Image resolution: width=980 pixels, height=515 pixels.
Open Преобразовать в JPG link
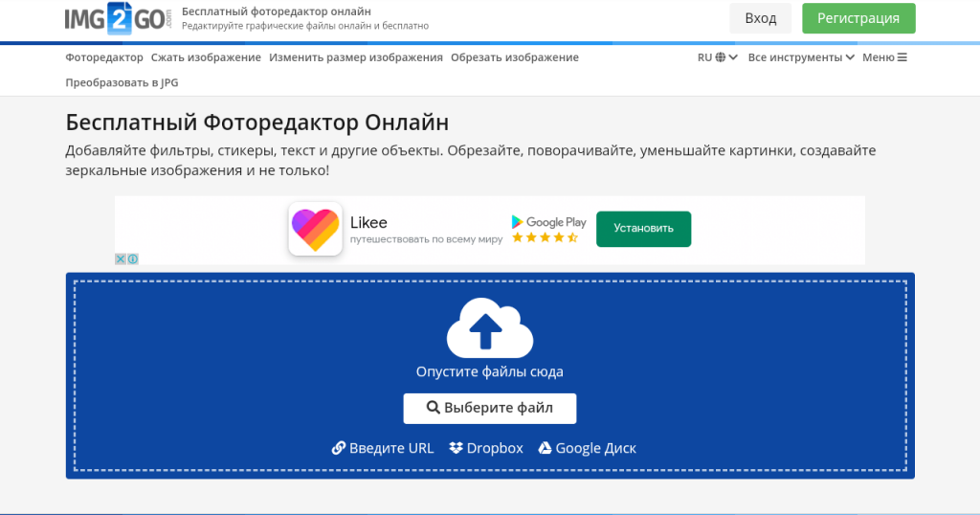click(122, 82)
